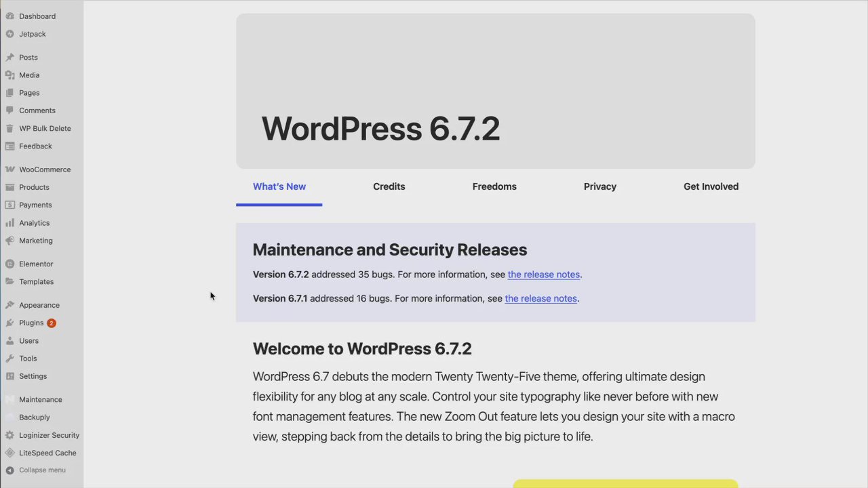Click the Jetpack icon in sidebar
This screenshot has width=868, height=488.
click(x=9, y=34)
